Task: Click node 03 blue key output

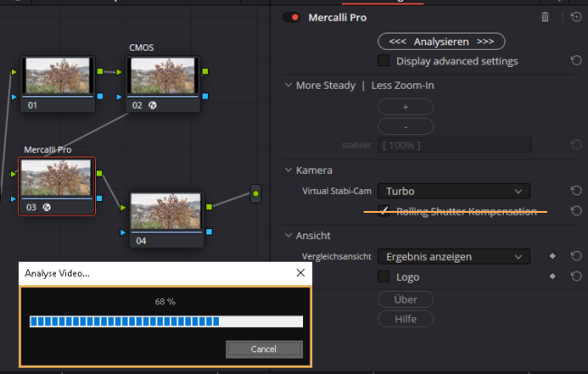Action: pos(100,198)
